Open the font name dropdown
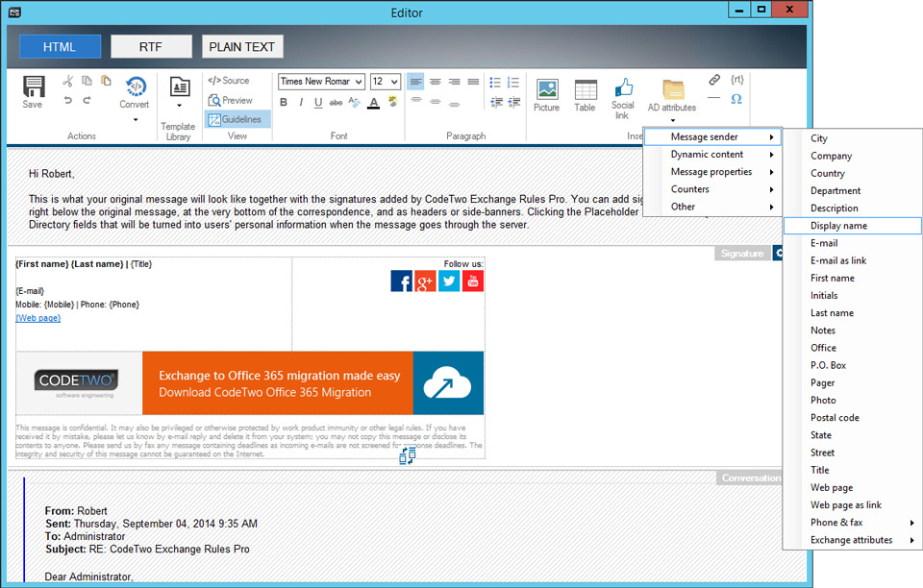 pyautogui.click(x=359, y=82)
